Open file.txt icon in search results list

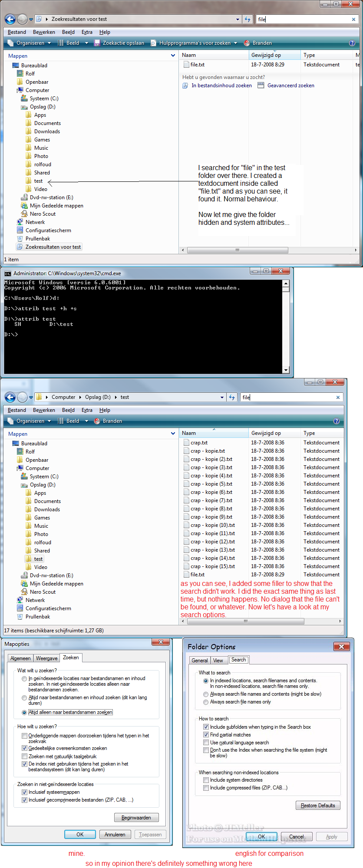186,65
